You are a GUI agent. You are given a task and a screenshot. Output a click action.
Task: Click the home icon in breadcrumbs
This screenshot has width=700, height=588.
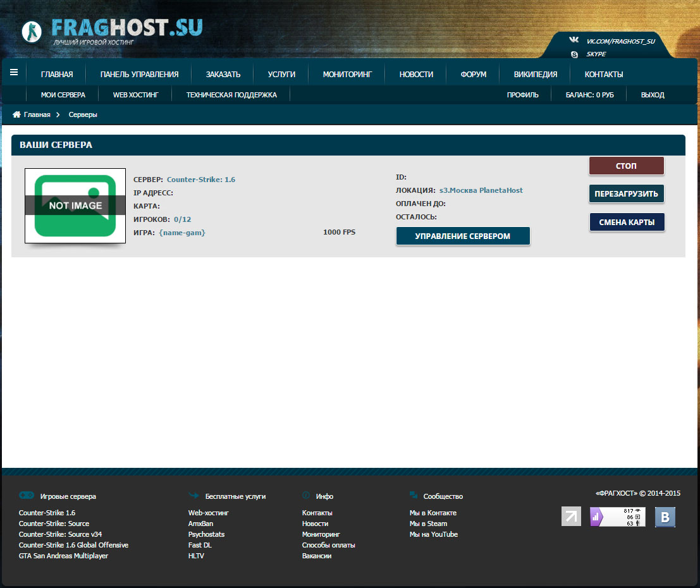click(16, 114)
